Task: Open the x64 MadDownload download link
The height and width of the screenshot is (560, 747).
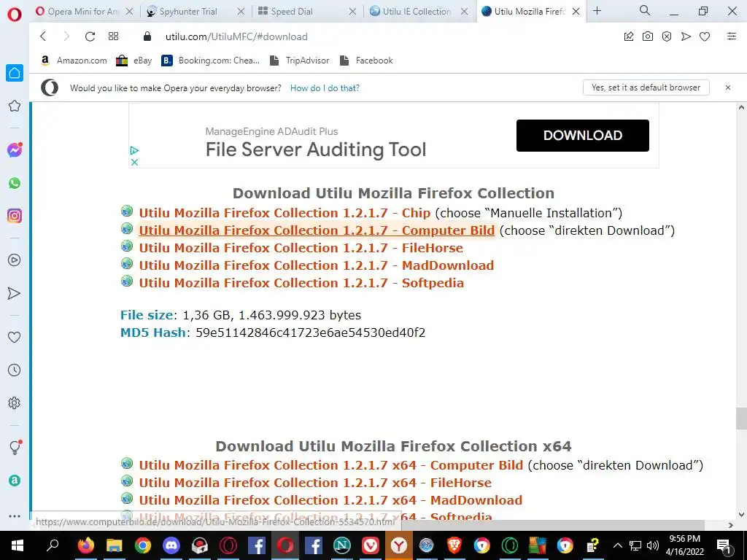Action: [330, 500]
